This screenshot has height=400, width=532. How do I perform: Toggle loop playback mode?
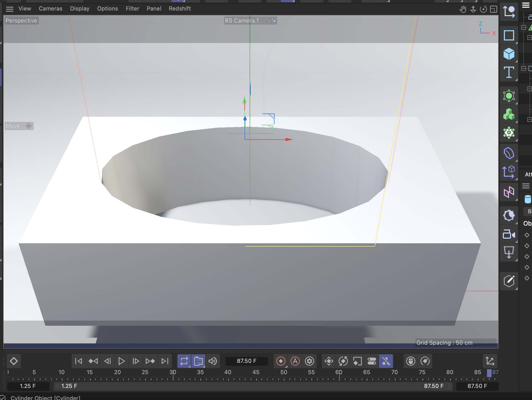click(x=184, y=361)
